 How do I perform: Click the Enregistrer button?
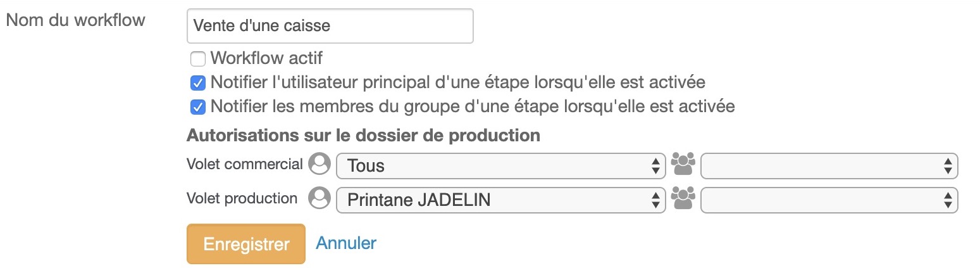(x=246, y=244)
